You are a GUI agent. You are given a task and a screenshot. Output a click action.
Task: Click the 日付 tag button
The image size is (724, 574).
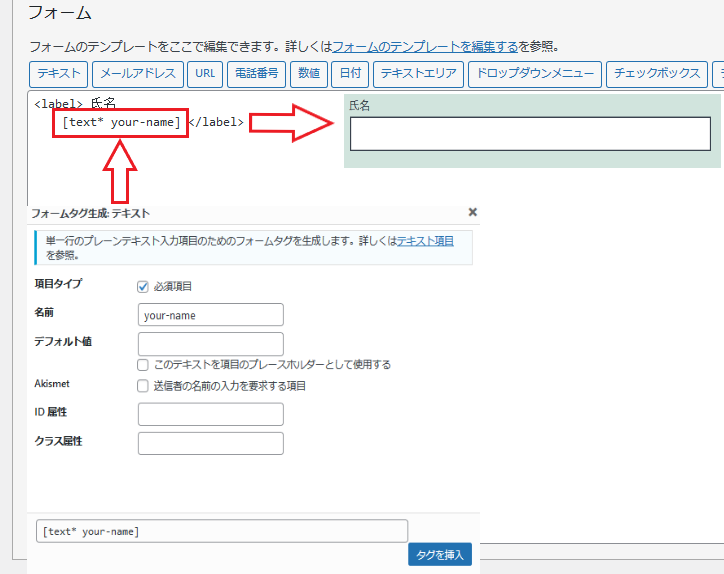click(x=350, y=74)
